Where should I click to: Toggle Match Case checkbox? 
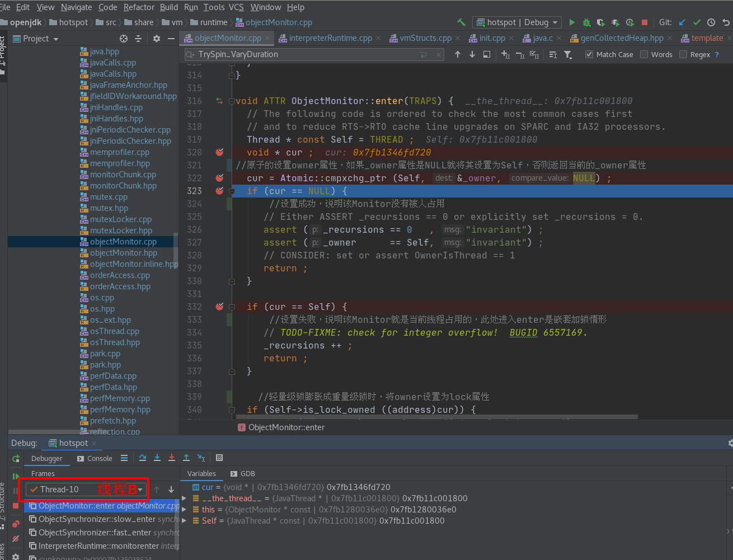click(589, 54)
